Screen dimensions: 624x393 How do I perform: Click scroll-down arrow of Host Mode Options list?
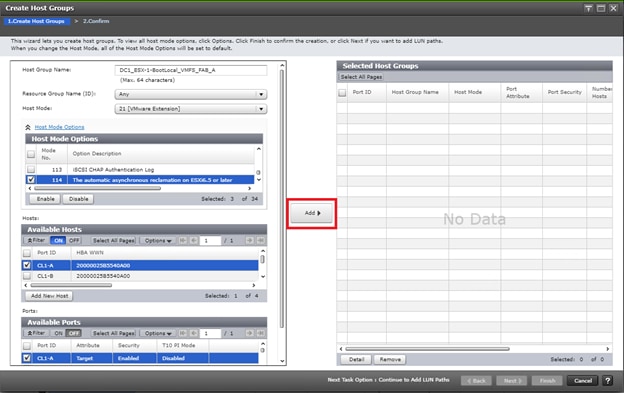(259, 180)
